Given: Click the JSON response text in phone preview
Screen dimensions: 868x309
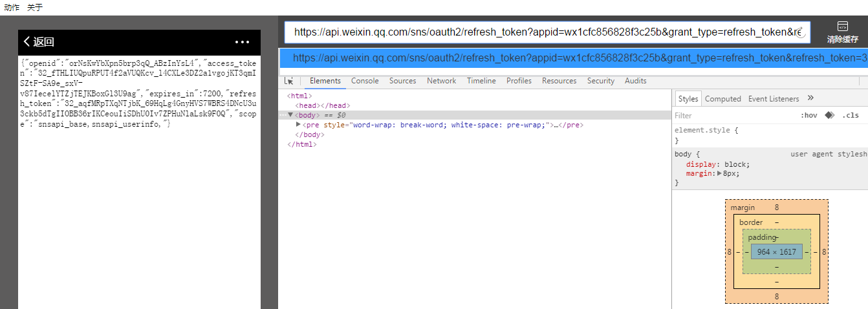Looking at the screenshot, I should (139, 93).
